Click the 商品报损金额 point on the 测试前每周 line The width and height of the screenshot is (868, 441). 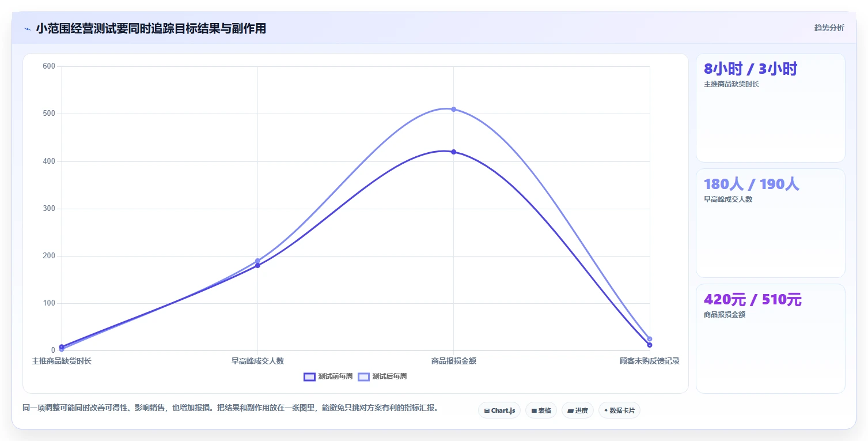453,152
